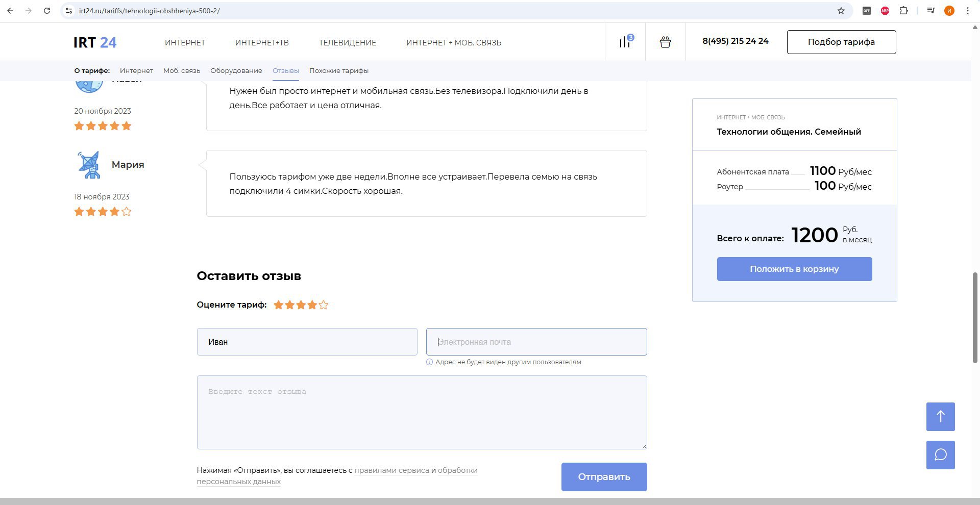The height and width of the screenshot is (505, 980).
Task: Click the Положить в корзину button
Action: (x=794, y=269)
